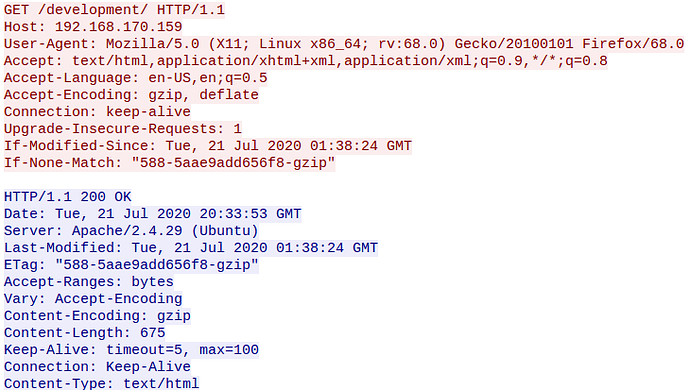This screenshot has width=690, height=390.
Task: Select the Host 192.168.170.159 line
Action: 93,27
